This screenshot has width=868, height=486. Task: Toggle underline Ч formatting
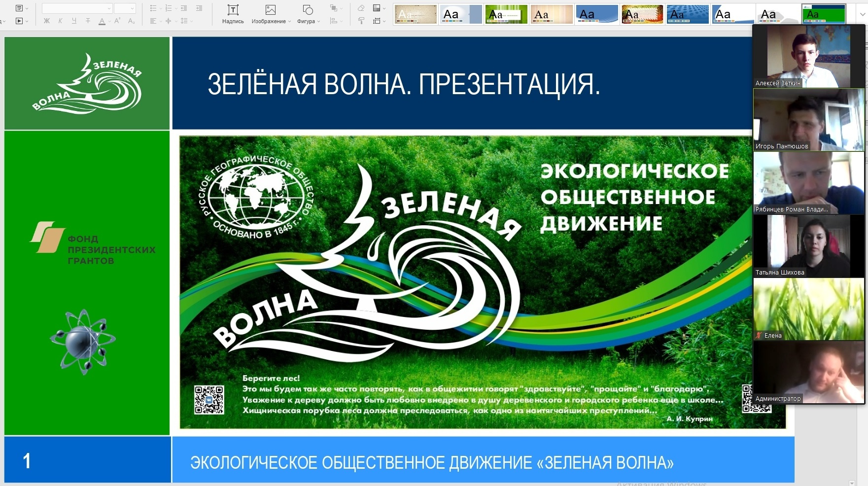[74, 21]
